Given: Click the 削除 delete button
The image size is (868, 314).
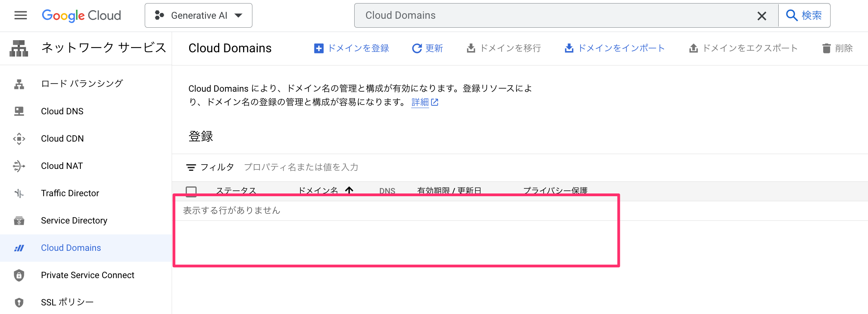Looking at the screenshot, I should [837, 48].
